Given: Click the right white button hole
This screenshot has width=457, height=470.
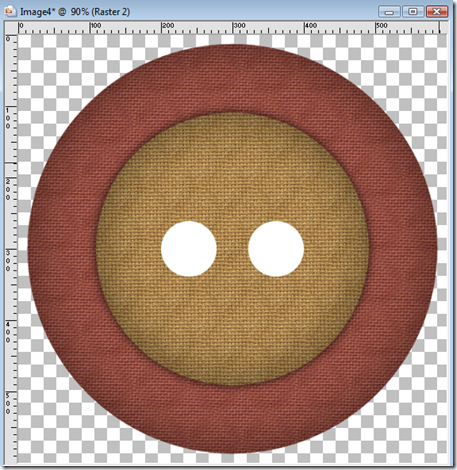Looking at the screenshot, I should click(276, 249).
